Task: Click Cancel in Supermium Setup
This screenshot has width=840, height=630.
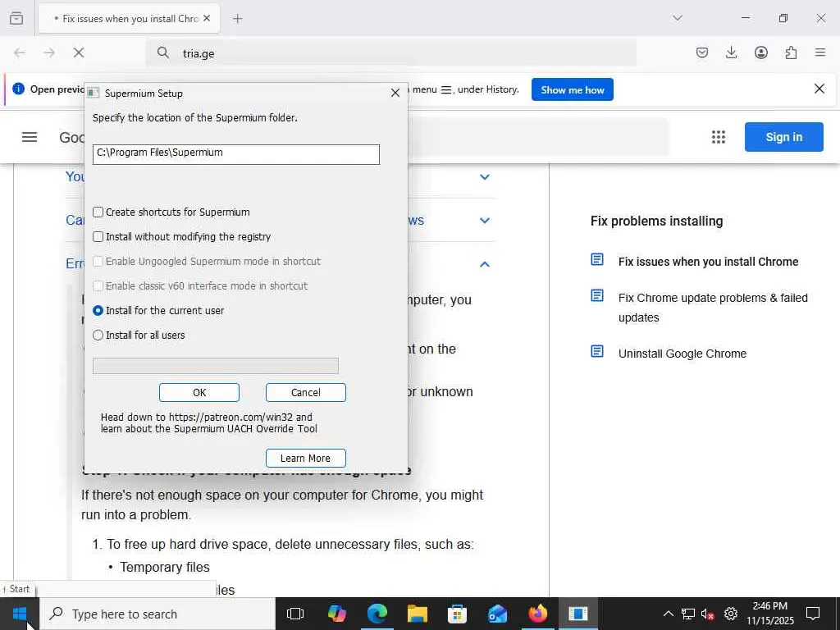Action: (306, 393)
